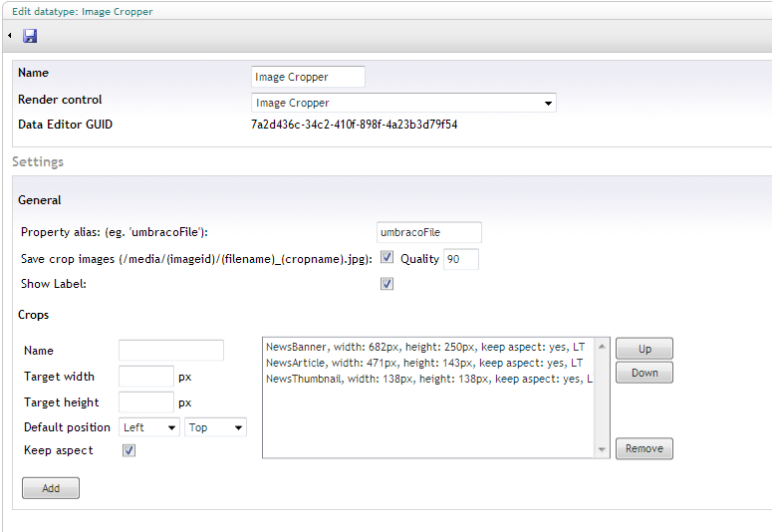
Task: Click the Property alias umbracoFile field
Action: (428, 232)
